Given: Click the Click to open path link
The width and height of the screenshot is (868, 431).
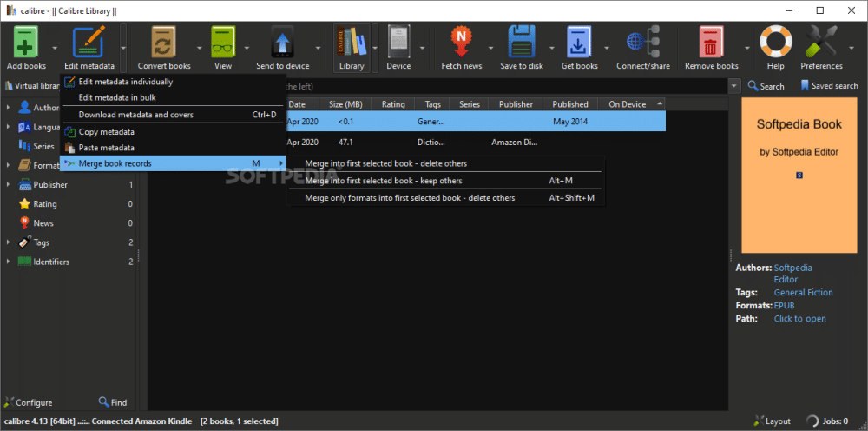Looking at the screenshot, I should pyautogui.click(x=800, y=319).
